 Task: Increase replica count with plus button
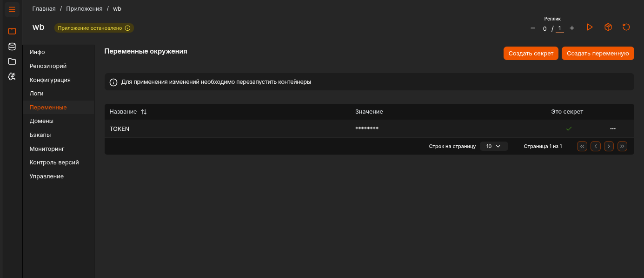coord(572,28)
